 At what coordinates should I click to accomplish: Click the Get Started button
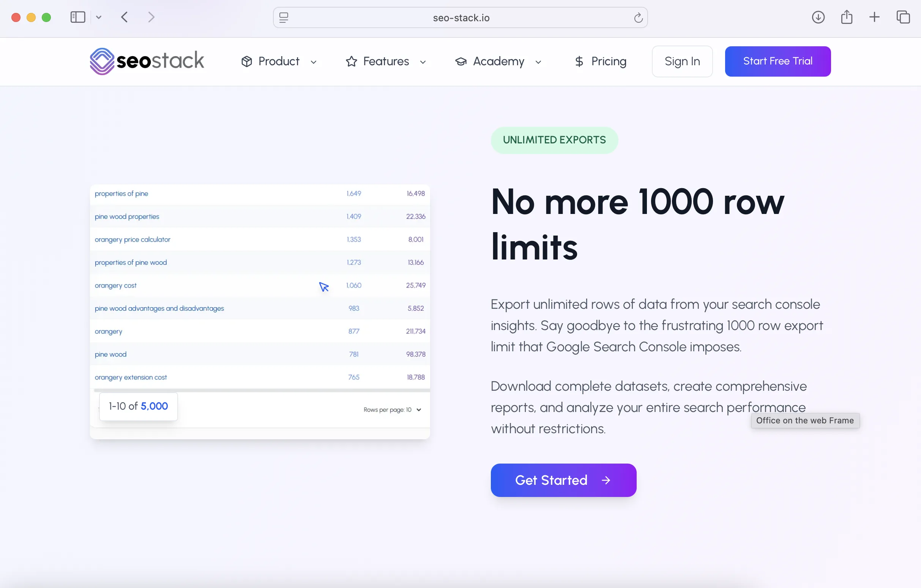(563, 481)
